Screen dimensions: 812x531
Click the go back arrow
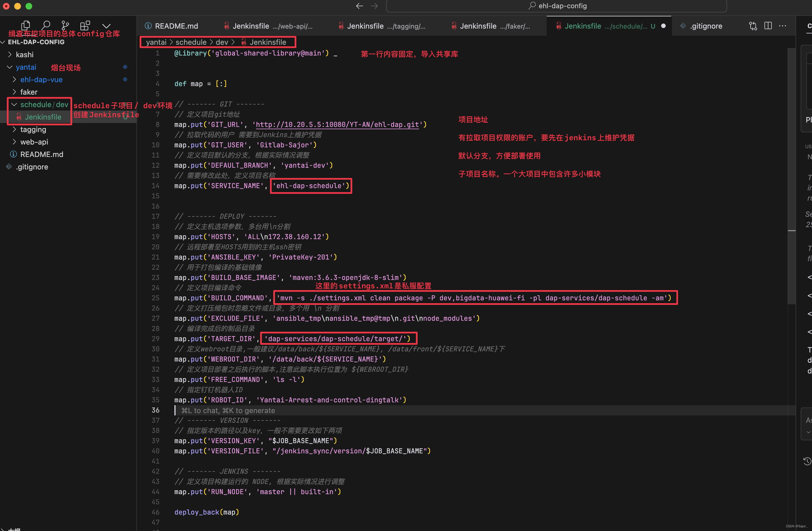point(359,6)
